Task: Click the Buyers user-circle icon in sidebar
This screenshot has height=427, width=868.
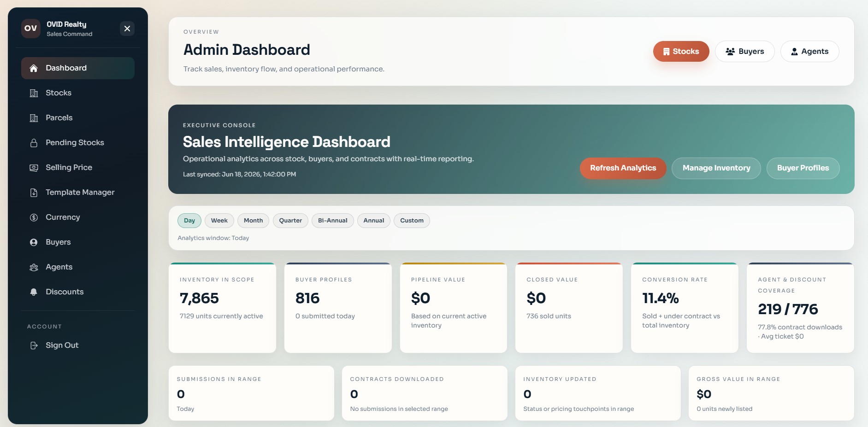Action: [x=34, y=242]
